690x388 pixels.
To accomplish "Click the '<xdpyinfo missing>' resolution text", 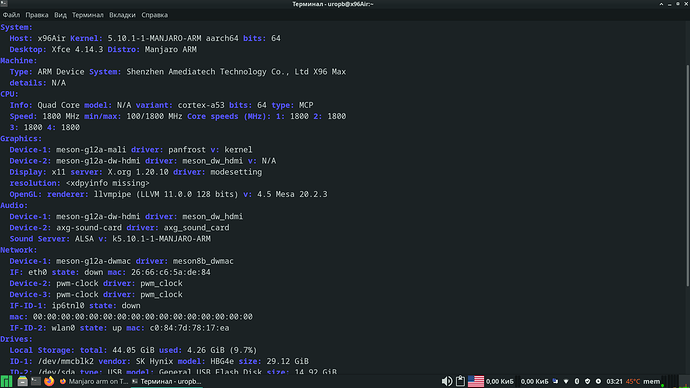I will 107,183.
